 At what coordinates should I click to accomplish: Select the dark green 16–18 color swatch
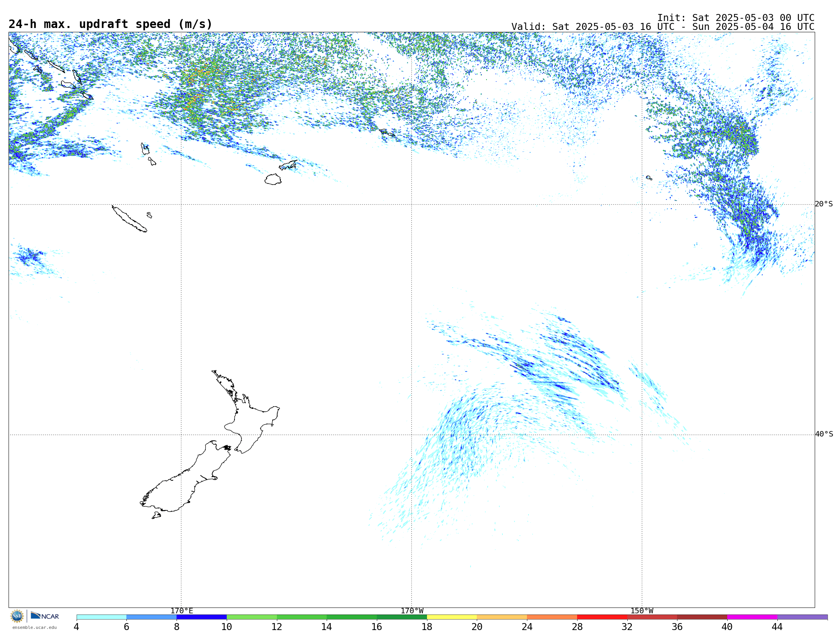pyautogui.click(x=402, y=617)
